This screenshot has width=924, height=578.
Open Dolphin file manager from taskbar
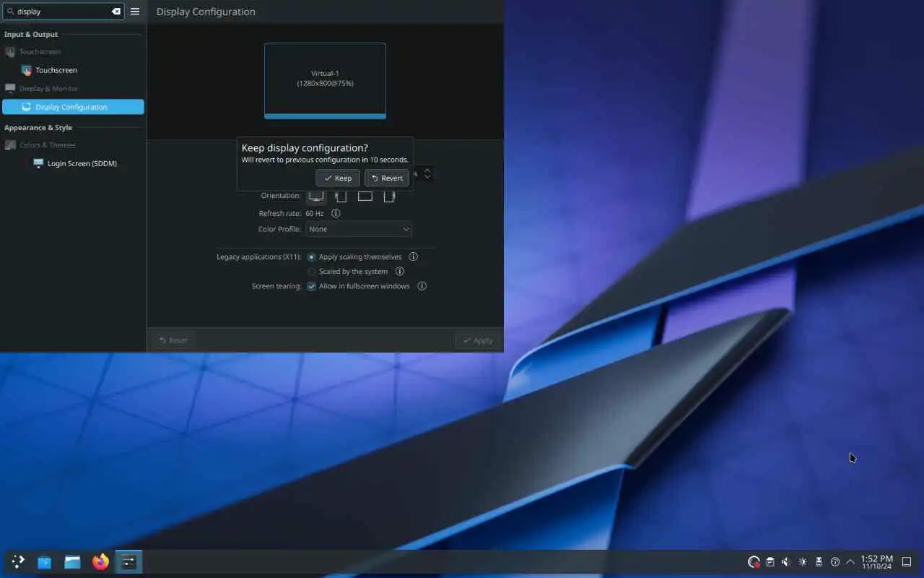[x=72, y=561]
